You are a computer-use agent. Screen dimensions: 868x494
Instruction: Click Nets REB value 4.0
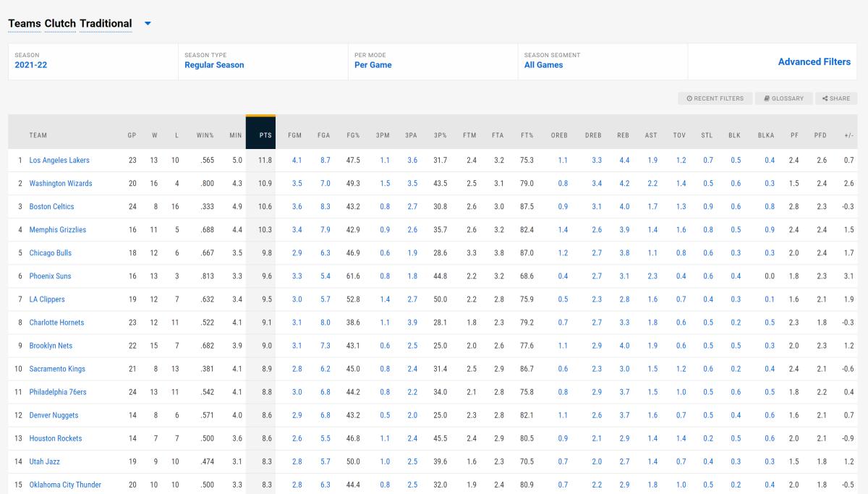[x=624, y=346]
